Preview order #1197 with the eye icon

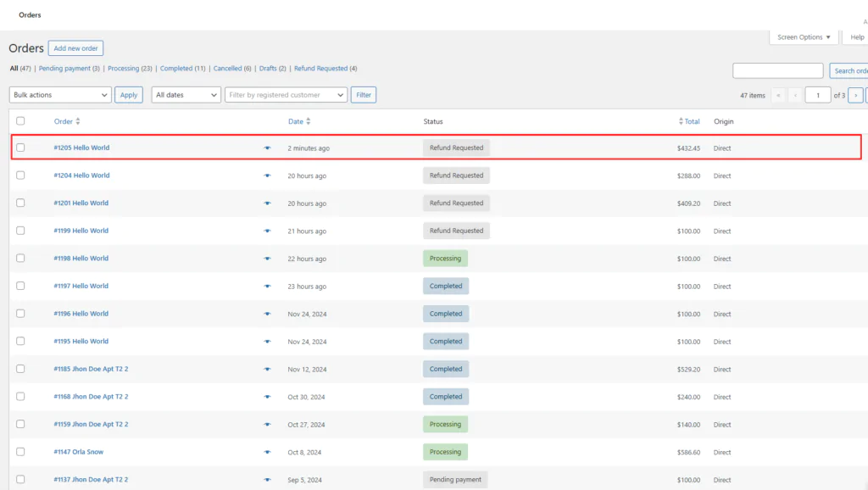point(267,287)
